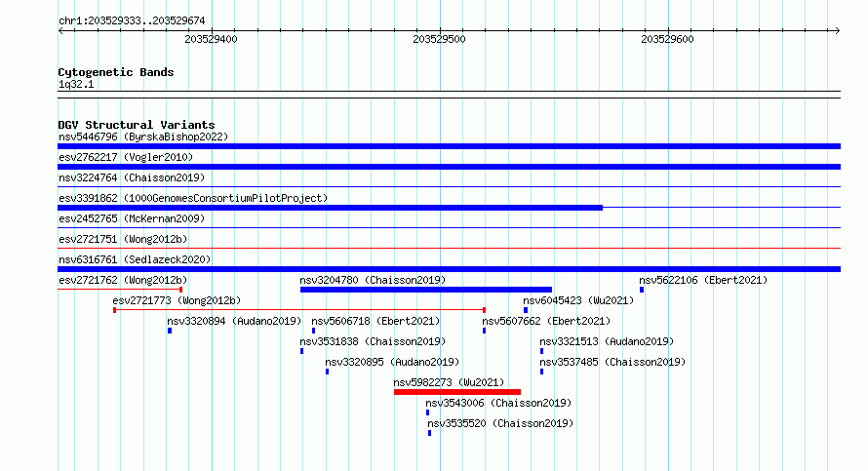This screenshot has width=868, height=471.
Task: Click the thick blue bar of nsv5446796
Action: (449, 146)
